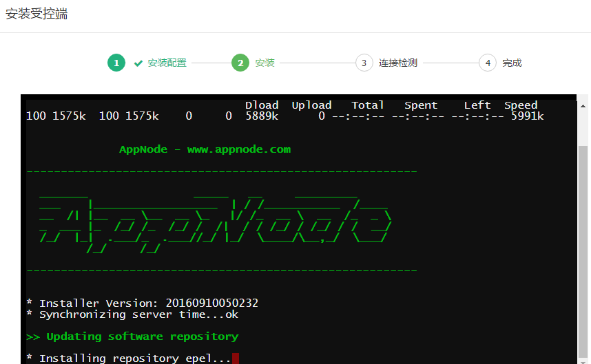Select the 完成 step label
Screen dimensions: 591x364
[x=512, y=63]
